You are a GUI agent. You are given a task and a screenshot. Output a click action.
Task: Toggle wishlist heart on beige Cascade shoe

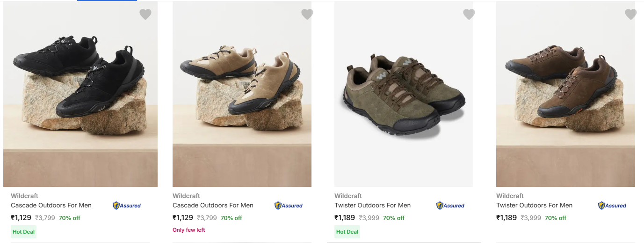click(x=307, y=15)
